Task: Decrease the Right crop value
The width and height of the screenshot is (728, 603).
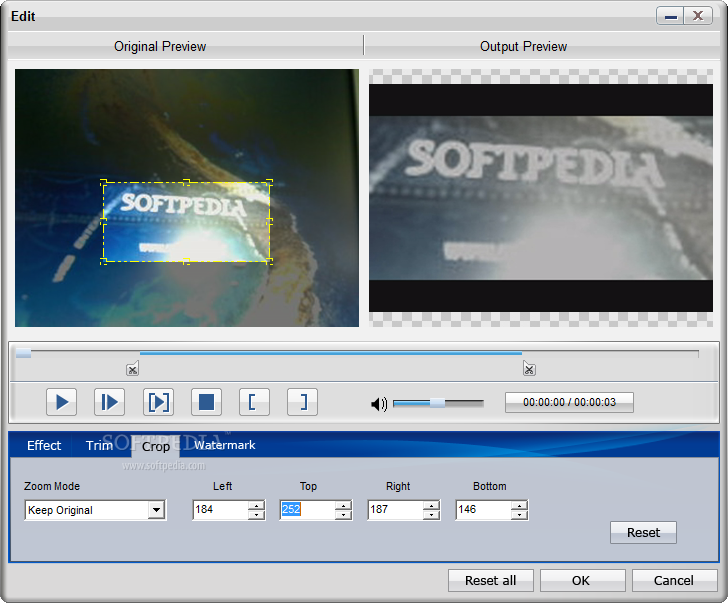Action: point(431,515)
